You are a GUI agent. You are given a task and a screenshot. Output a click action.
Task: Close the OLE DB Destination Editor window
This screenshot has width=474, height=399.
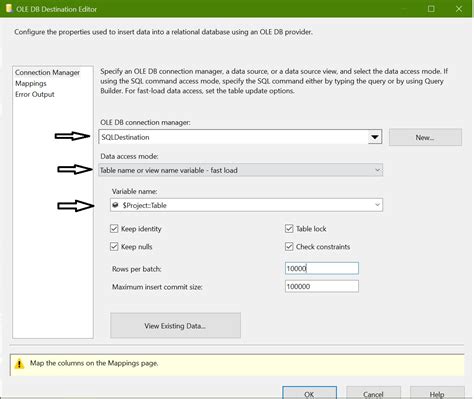(459, 9)
